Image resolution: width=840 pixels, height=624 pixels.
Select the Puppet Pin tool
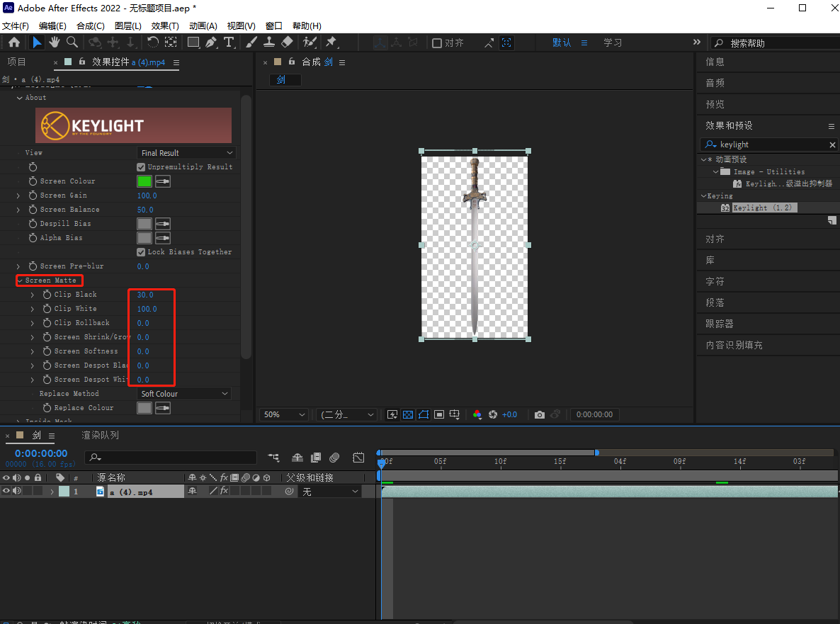[331, 42]
